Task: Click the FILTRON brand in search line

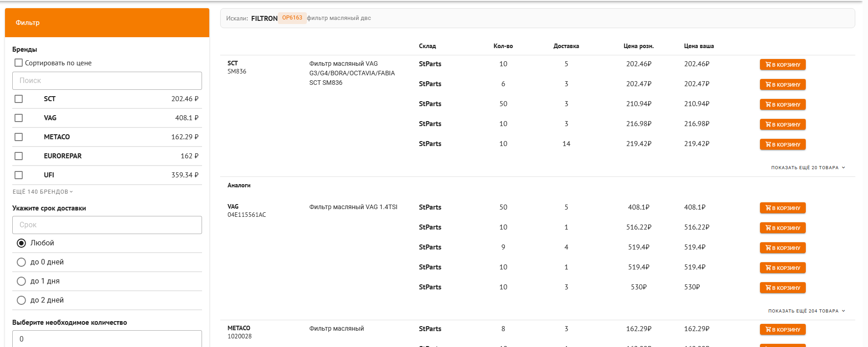Action: point(264,19)
